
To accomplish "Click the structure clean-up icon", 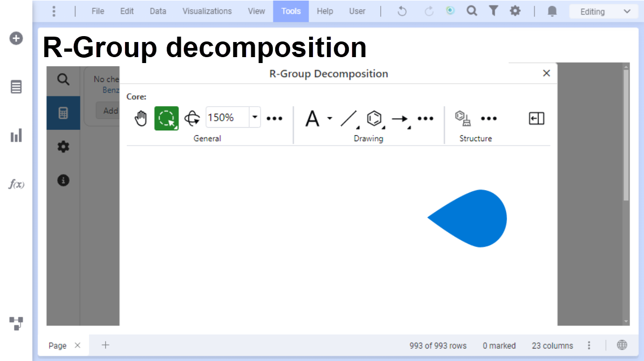I will point(463,118).
